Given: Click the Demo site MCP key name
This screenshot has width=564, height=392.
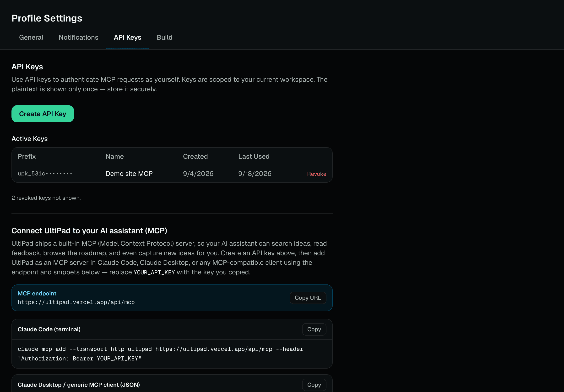Looking at the screenshot, I should [129, 174].
